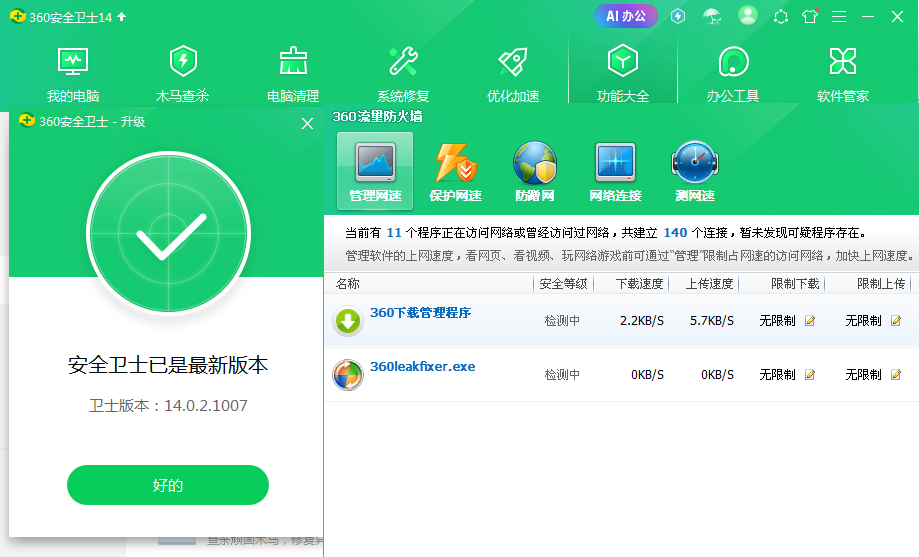Click the 安全卫士已是最新版本 message

[168, 365]
